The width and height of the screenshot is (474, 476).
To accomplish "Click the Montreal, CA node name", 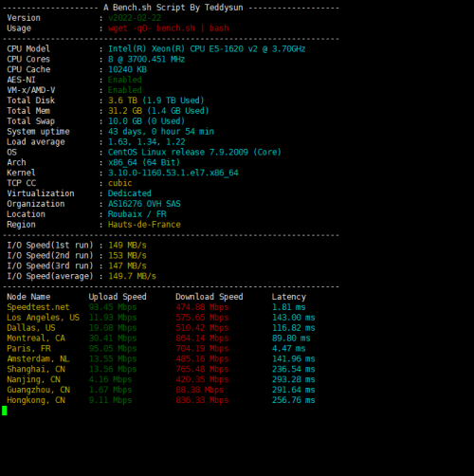I will tap(36, 339).
